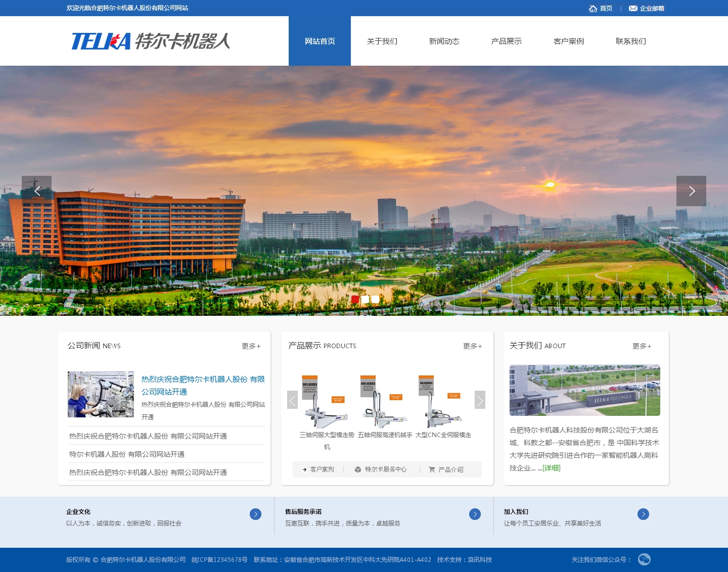728x572 pixels.
Task: Click the WeChat icon in footer
Action: pos(644,559)
